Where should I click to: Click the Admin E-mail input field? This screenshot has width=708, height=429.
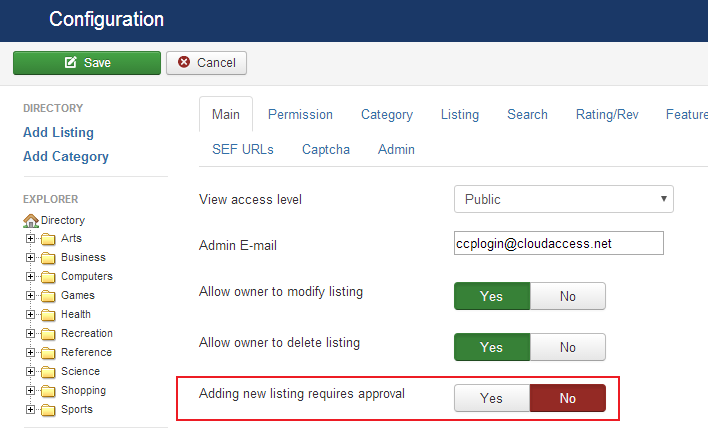pyautogui.click(x=558, y=244)
